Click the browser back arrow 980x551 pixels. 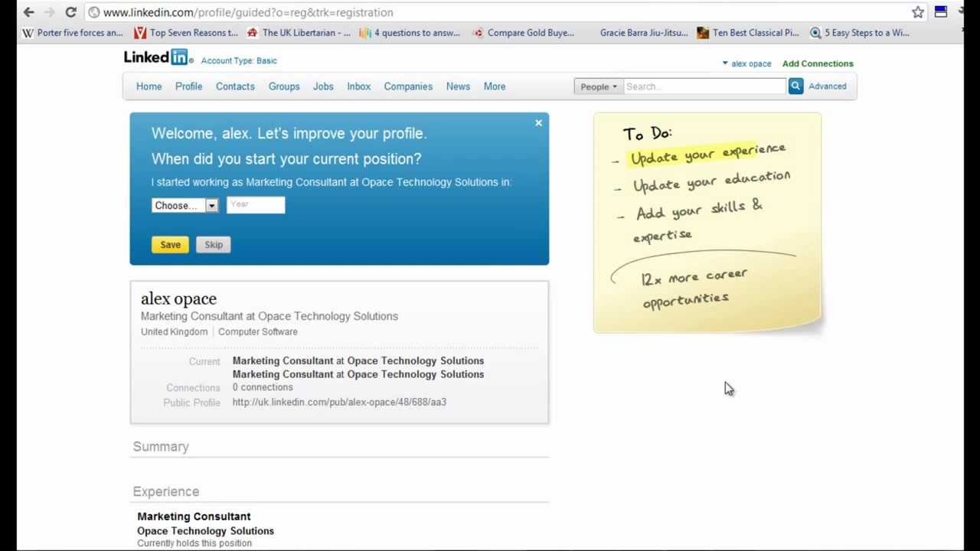pyautogui.click(x=28, y=12)
